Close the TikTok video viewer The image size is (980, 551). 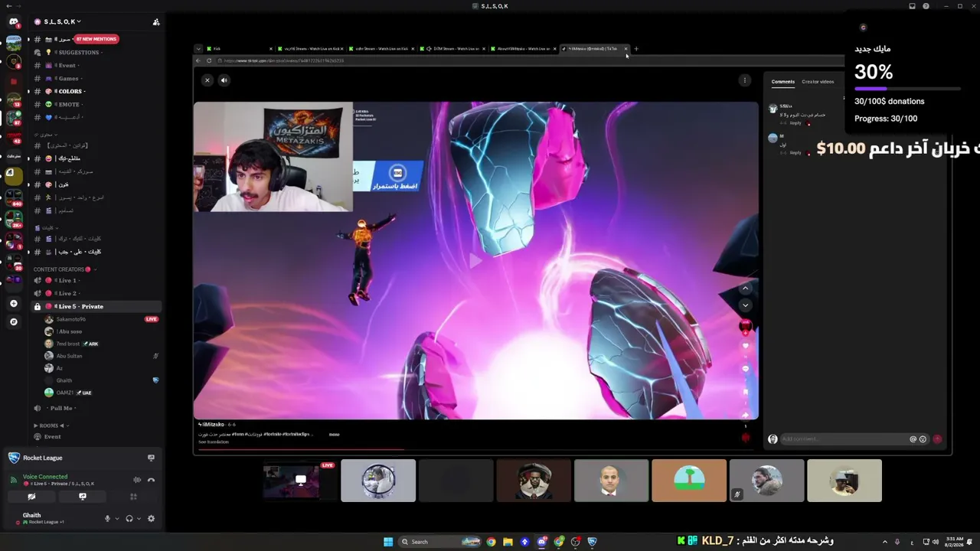coord(207,80)
